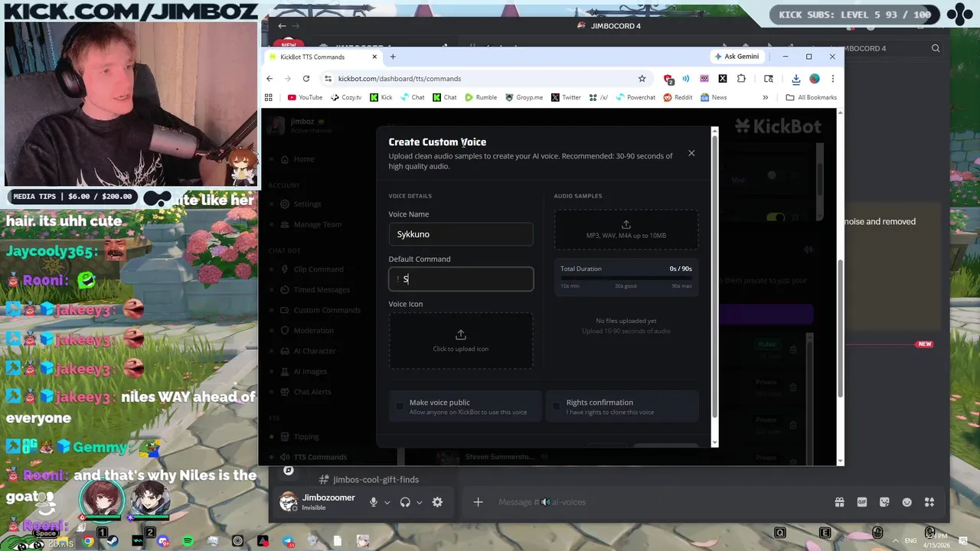Expand Discord microphone input options
The image size is (980, 551).
[x=387, y=502]
